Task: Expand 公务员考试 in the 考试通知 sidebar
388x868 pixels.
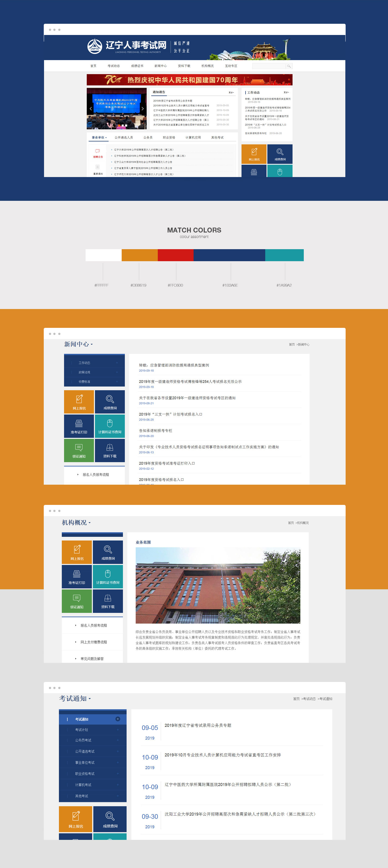Action: [x=118, y=740]
